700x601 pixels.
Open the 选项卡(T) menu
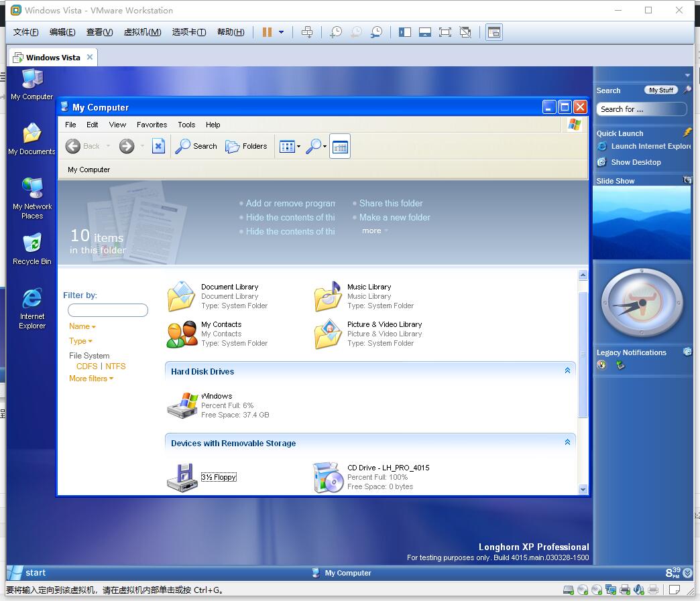[189, 32]
